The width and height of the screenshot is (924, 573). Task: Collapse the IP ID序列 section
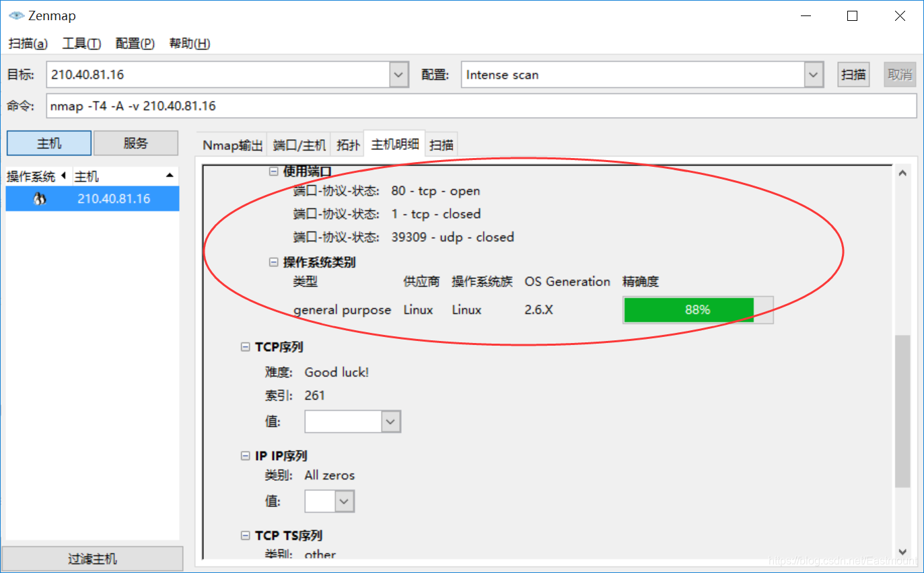[245, 456]
